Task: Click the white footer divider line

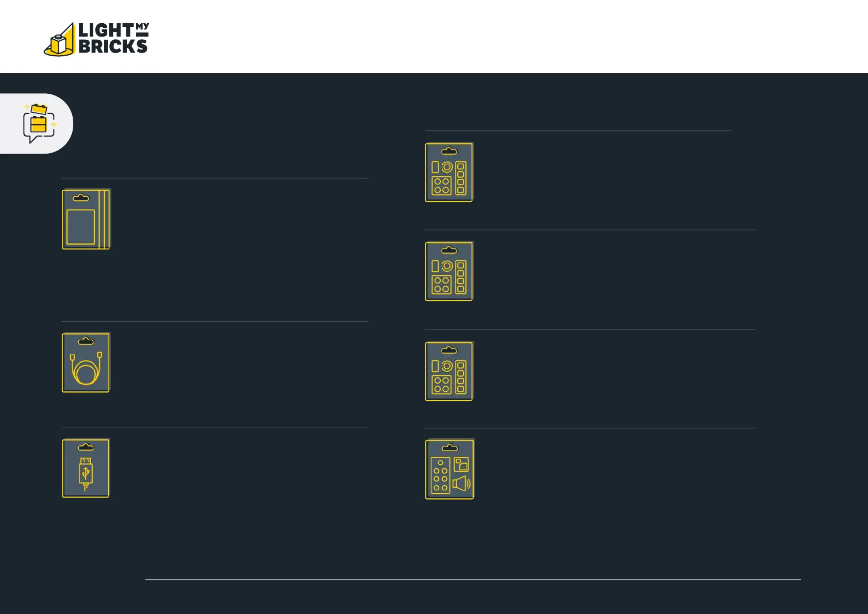Action: [x=473, y=579]
